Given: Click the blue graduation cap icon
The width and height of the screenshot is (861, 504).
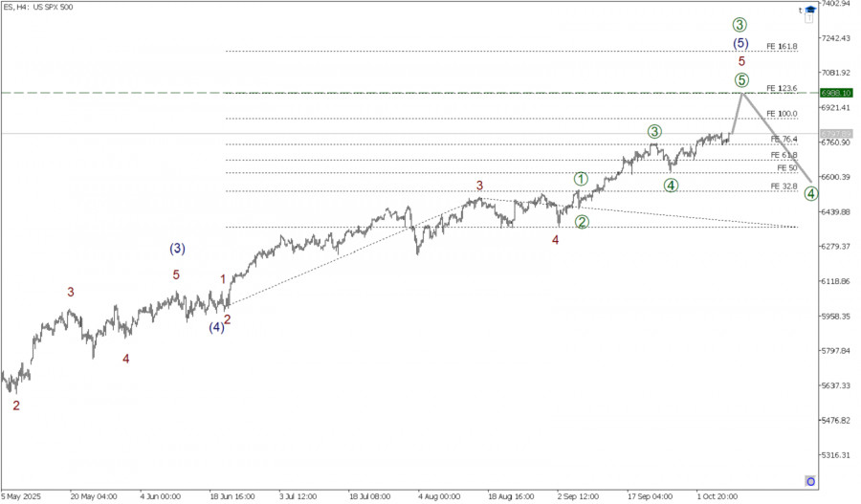Looking at the screenshot, I should (810, 11).
